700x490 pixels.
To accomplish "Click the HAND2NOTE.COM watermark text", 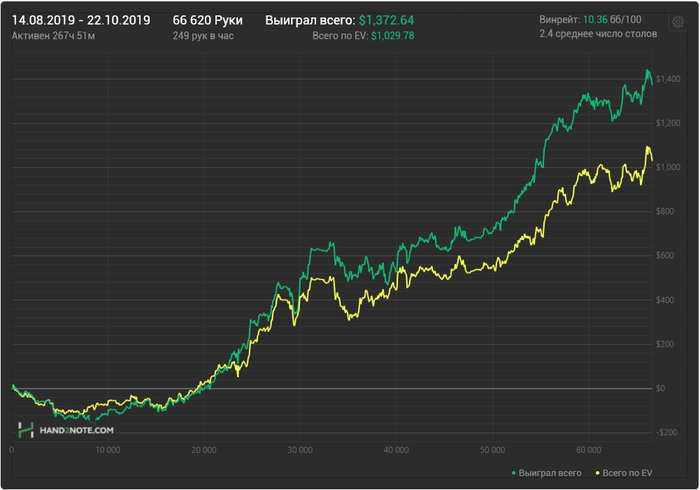I will (76, 430).
